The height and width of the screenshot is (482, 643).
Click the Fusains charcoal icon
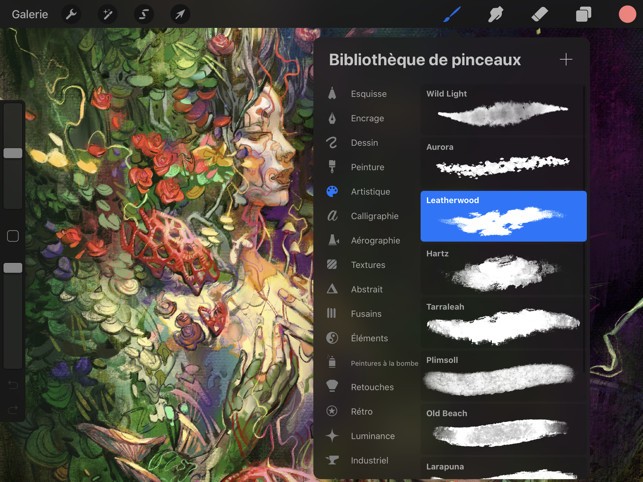(331, 314)
